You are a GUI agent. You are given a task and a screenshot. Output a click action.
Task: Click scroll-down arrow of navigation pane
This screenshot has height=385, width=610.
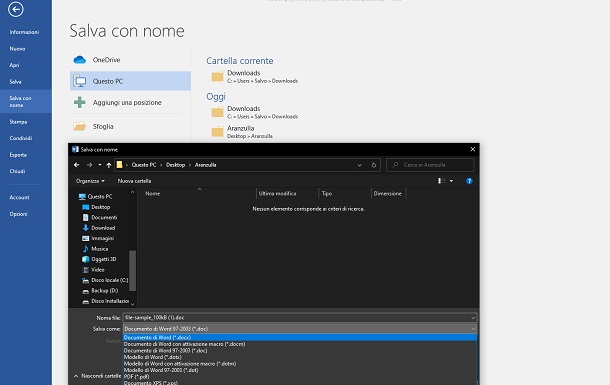[132, 304]
